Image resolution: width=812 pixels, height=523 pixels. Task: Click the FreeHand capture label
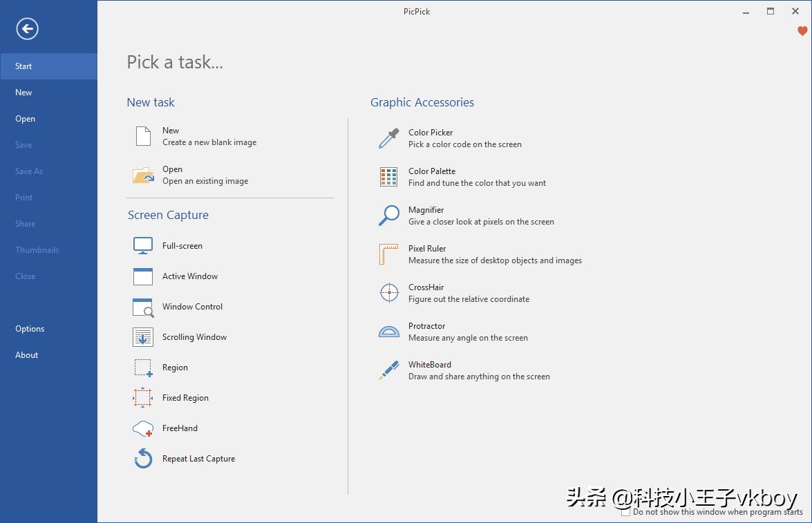(x=180, y=428)
